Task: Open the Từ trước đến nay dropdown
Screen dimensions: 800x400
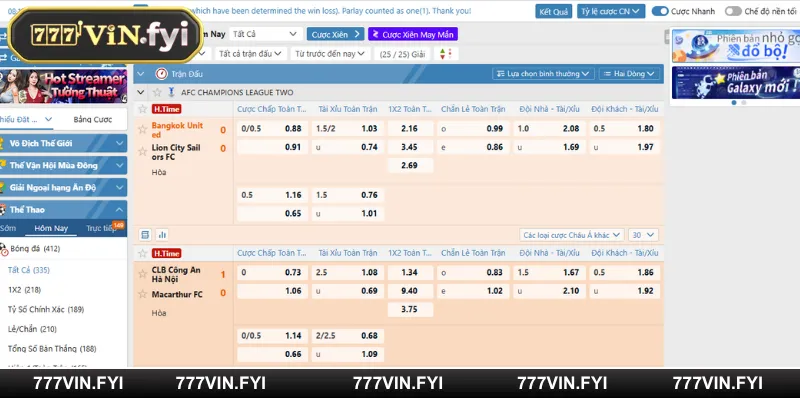Action: pos(330,54)
